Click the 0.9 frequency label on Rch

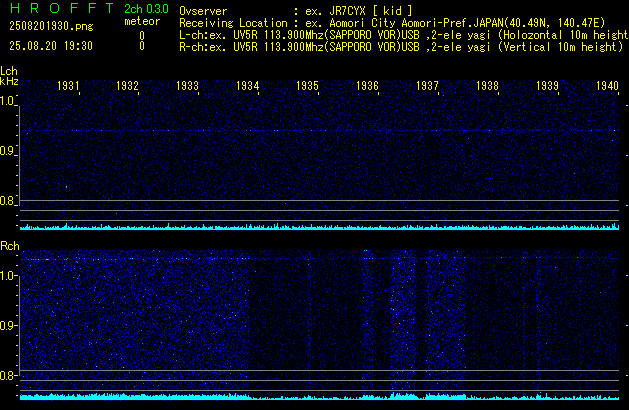point(7,325)
